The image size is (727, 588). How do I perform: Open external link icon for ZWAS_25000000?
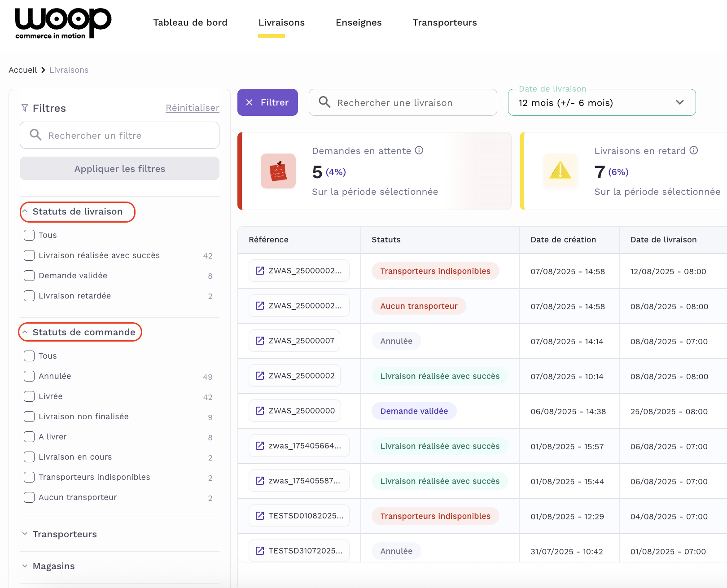(x=260, y=411)
